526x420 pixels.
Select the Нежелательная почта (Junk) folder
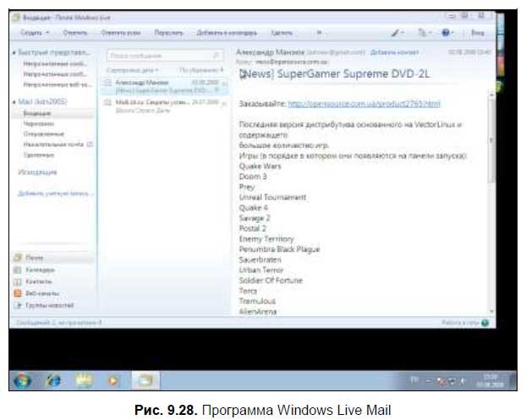click(58, 145)
